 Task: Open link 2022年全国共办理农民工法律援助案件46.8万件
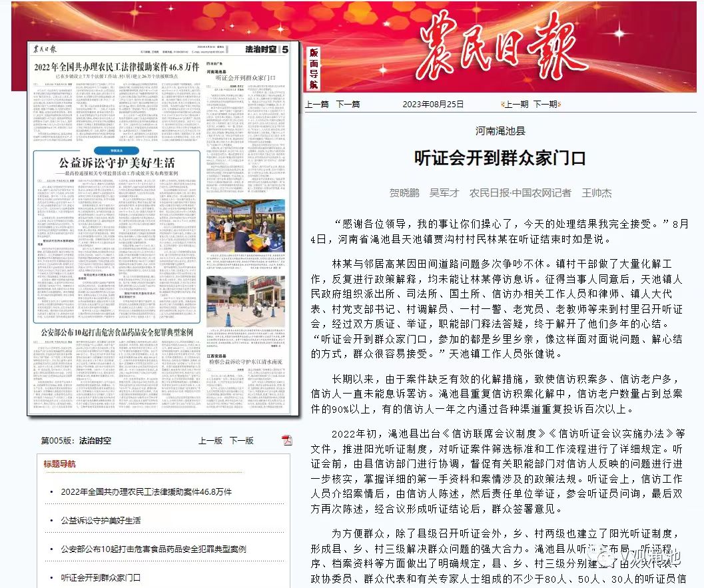coord(146,491)
